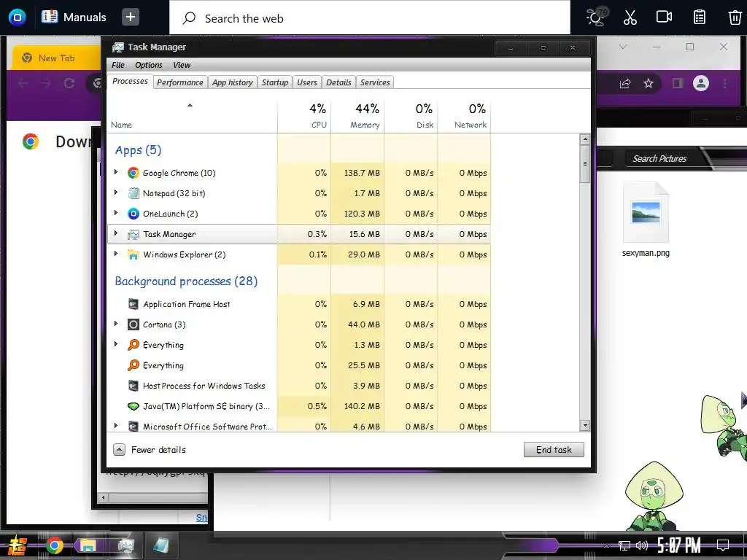
Task: Click the first Everything process icon
Action: tap(133, 345)
